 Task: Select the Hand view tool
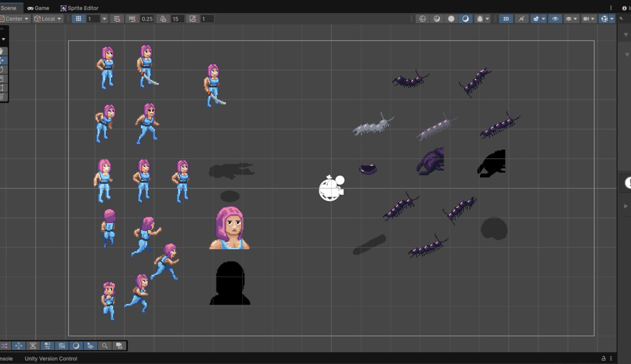click(x=3, y=51)
